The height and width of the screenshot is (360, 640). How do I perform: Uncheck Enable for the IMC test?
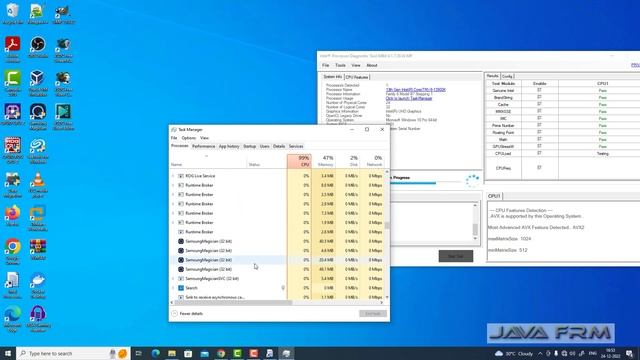[x=539, y=118]
